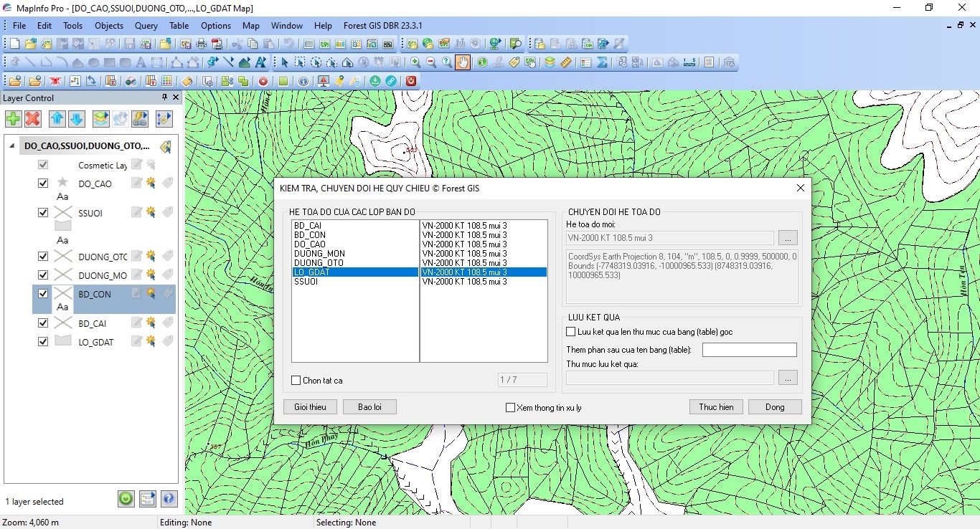The image size is (980, 529).
Task: Click the 'Gioi thieu' button
Action: pyautogui.click(x=310, y=407)
